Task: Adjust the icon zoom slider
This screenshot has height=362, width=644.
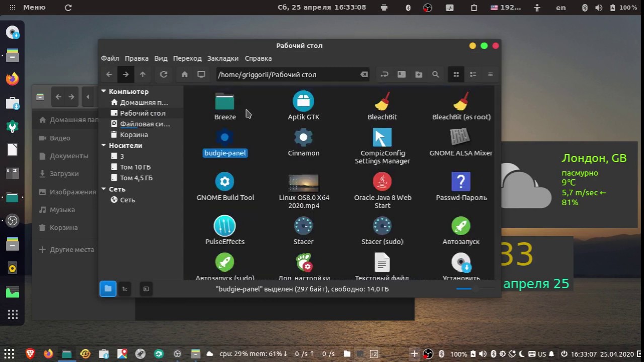Action: click(475, 289)
